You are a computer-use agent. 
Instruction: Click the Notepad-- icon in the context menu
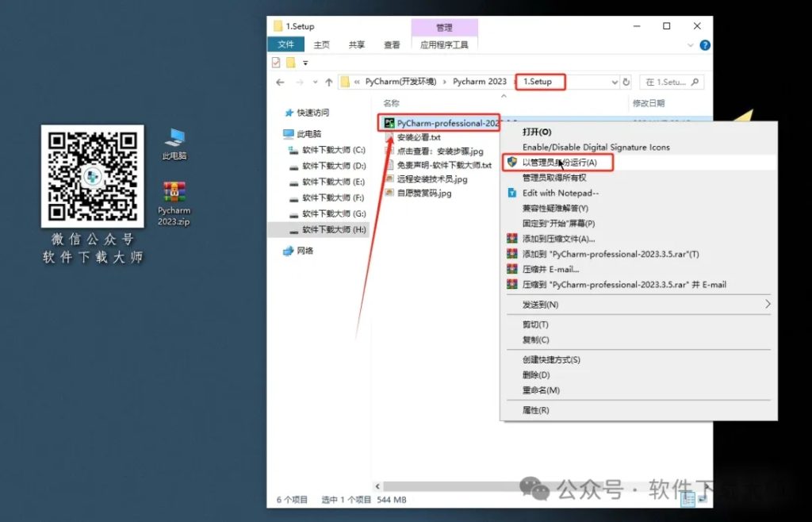(x=511, y=193)
